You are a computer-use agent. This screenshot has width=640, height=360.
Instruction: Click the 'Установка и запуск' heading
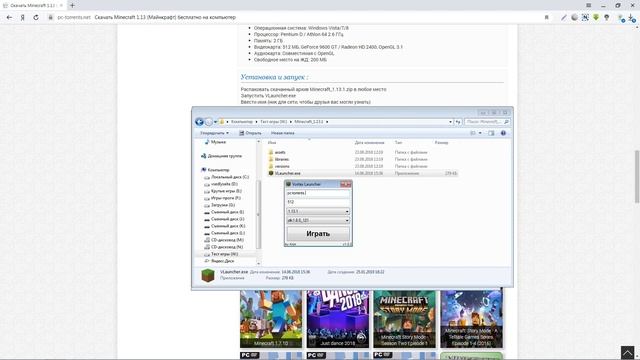pos(274,77)
